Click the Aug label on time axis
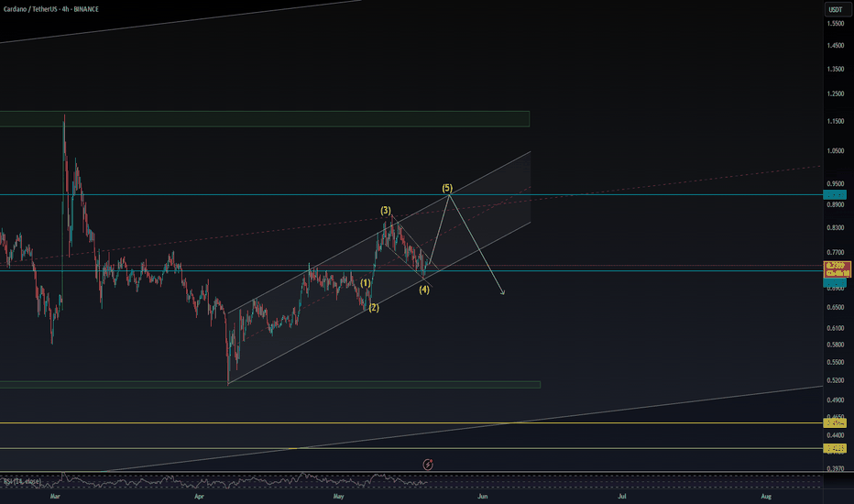The width and height of the screenshot is (854, 504). click(x=766, y=497)
